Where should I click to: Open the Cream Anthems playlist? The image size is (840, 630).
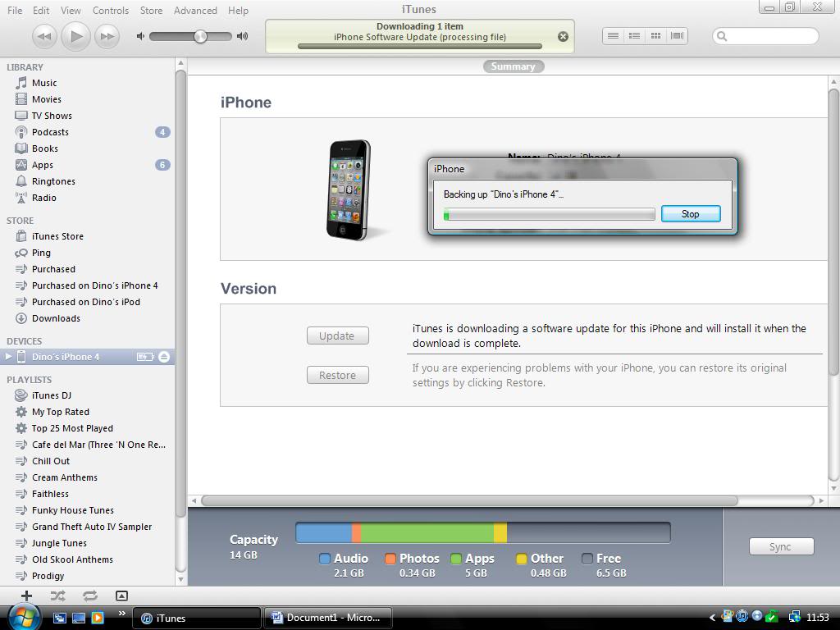(64, 477)
